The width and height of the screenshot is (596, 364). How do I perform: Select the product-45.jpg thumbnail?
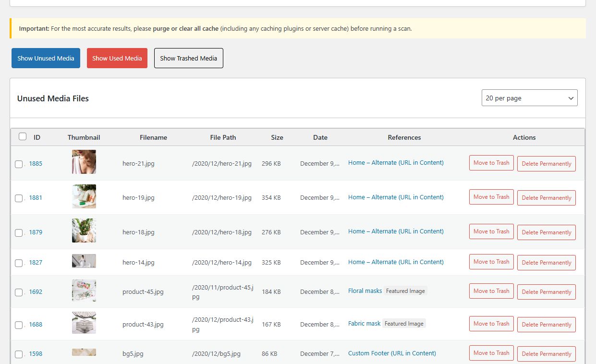[84, 291]
